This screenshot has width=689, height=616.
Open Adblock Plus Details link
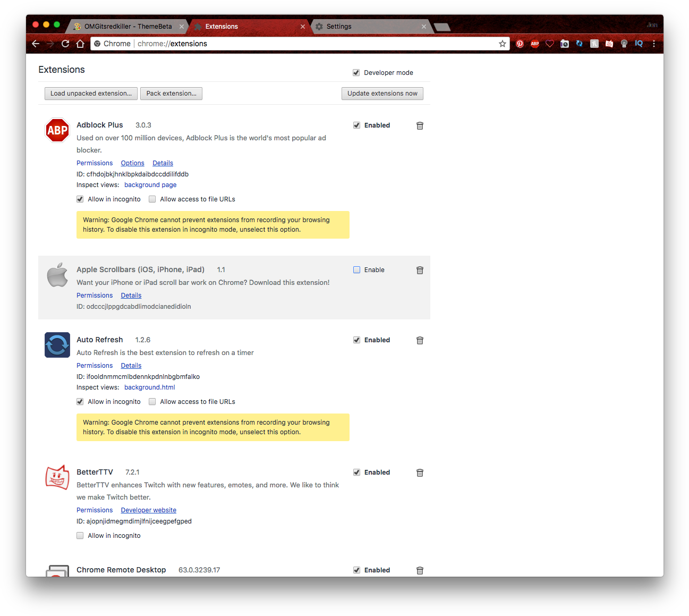[163, 163]
